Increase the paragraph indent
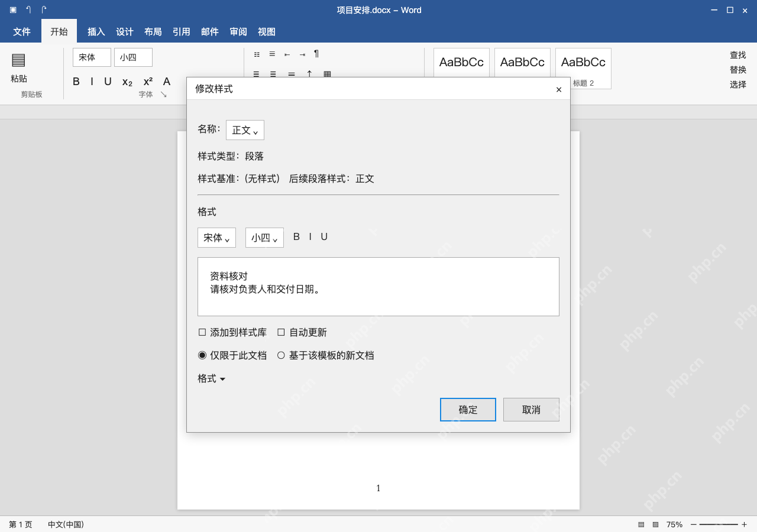 (302, 54)
